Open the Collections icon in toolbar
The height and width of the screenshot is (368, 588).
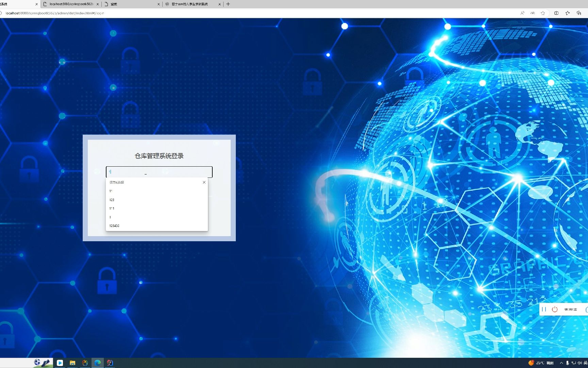[x=579, y=13]
